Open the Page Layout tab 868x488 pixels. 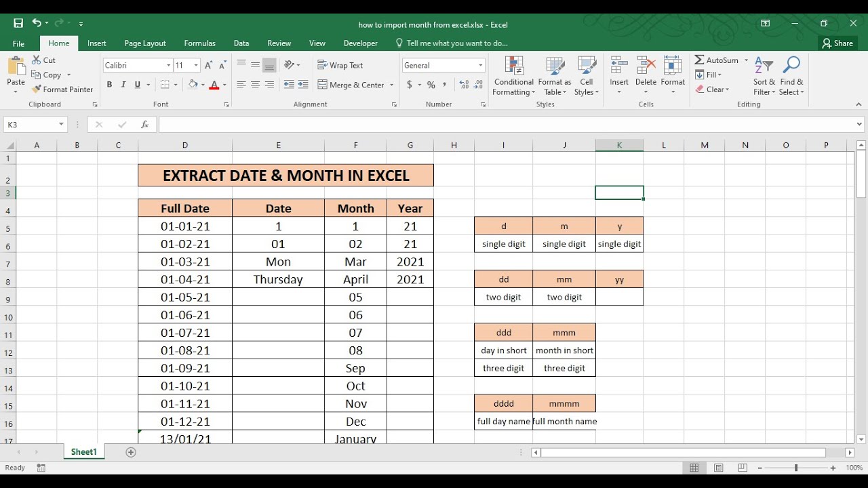pyautogui.click(x=145, y=43)
